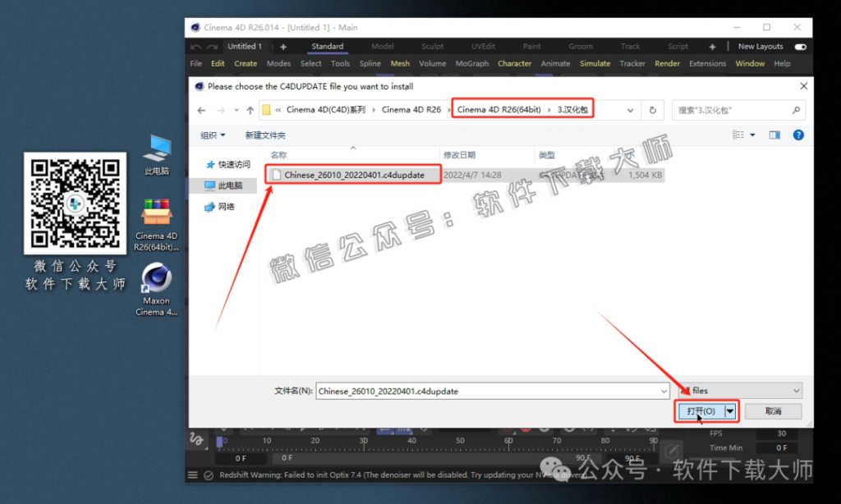Refresh the current folder listing
This screenshot has height=504, width=841.
pyautogui.click(x=653, y=110)
